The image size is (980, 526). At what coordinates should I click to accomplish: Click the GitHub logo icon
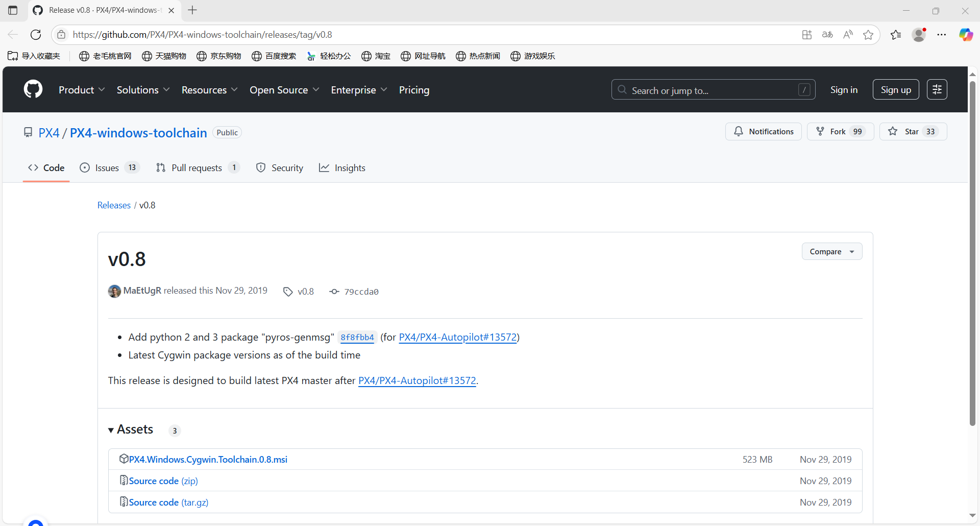[33, 89]
